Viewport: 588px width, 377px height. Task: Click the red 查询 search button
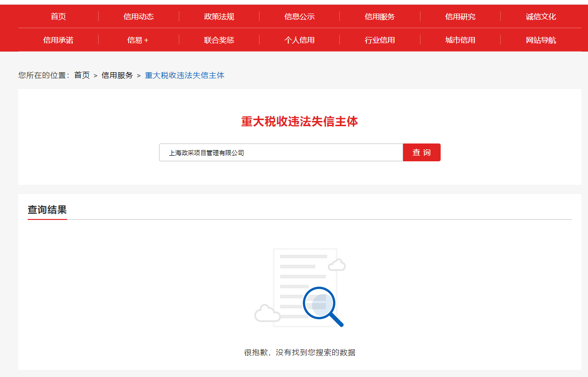pyautogui.click(x=421, y=152)
